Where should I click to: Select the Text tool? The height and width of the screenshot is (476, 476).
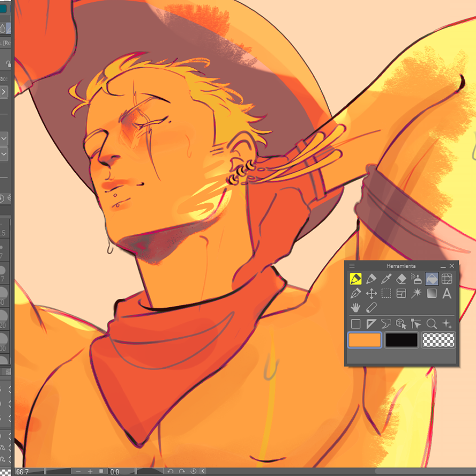(x=447, y=293)
